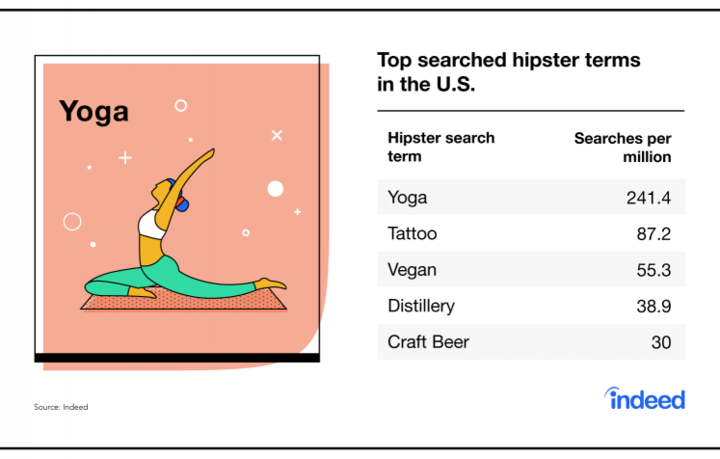The width and height of the screenshot is (720, 459).
Task: Click the hollow circle beside Yoga heading
Action: (x=181, y=106)
